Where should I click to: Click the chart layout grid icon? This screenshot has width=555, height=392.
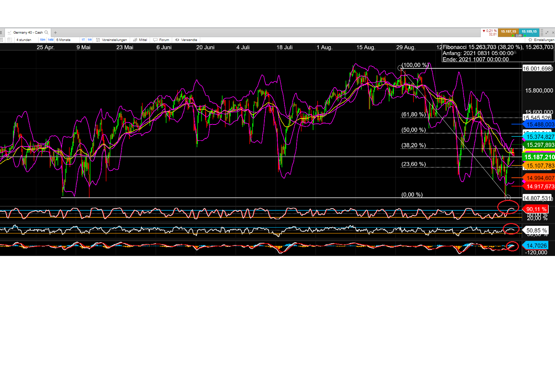(x=10, y=40)
